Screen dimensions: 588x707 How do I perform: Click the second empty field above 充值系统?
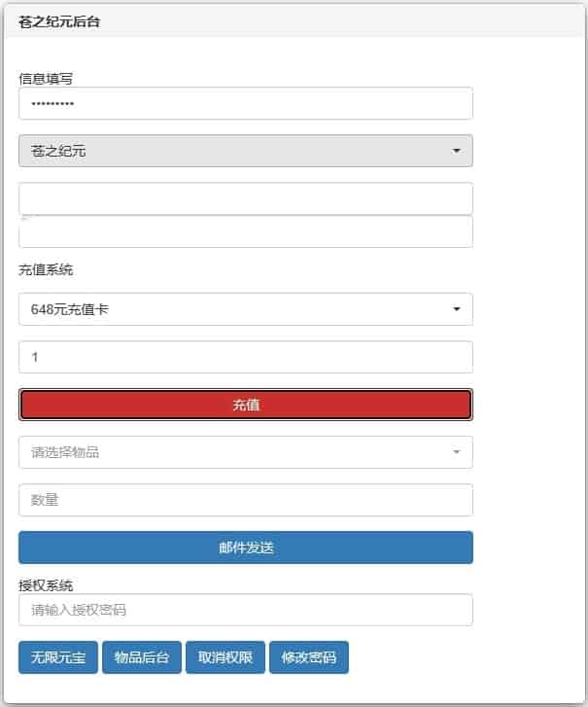point(245,232)
